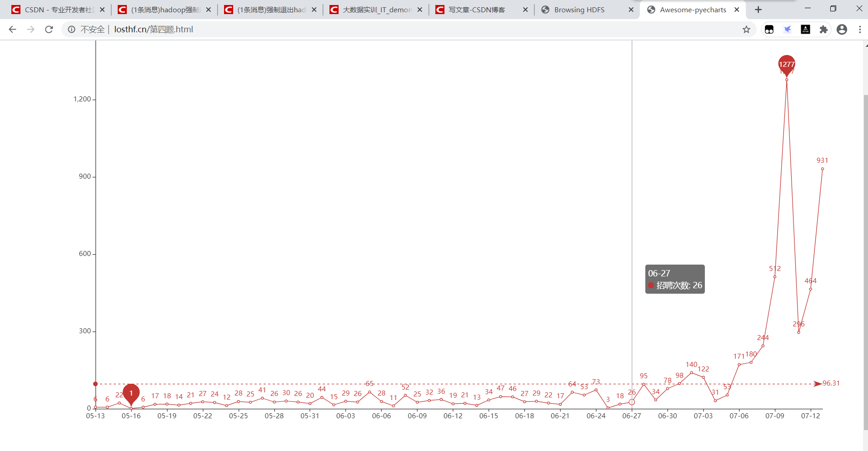Click the forward navigation arrow
The width and height of the screenshot is (868, 451).
[30, 29]
